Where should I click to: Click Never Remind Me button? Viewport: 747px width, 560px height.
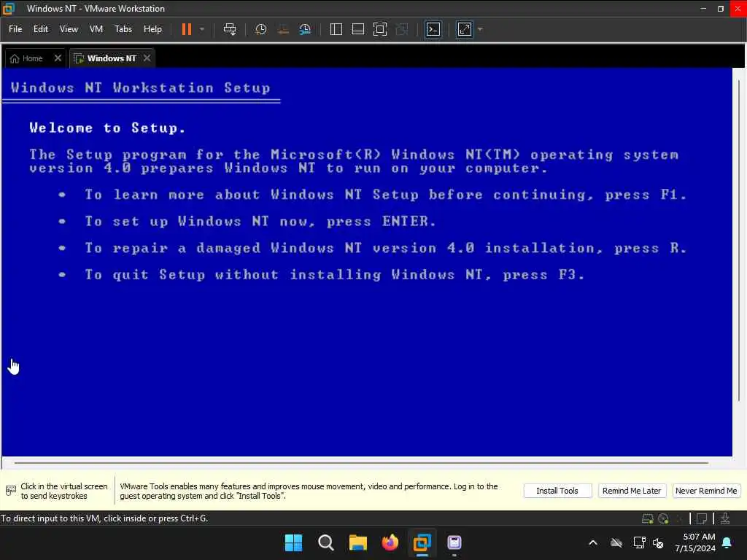[x=706, y=491]
